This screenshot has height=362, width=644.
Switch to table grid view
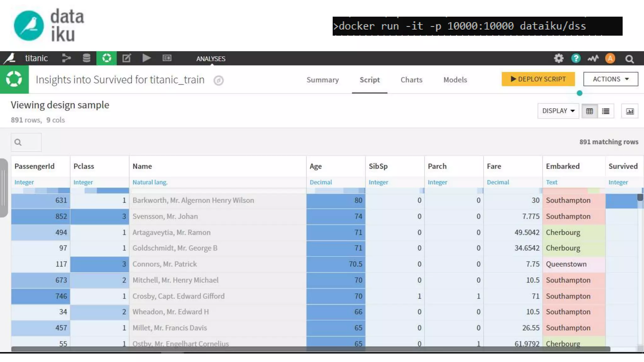(590, 111)
